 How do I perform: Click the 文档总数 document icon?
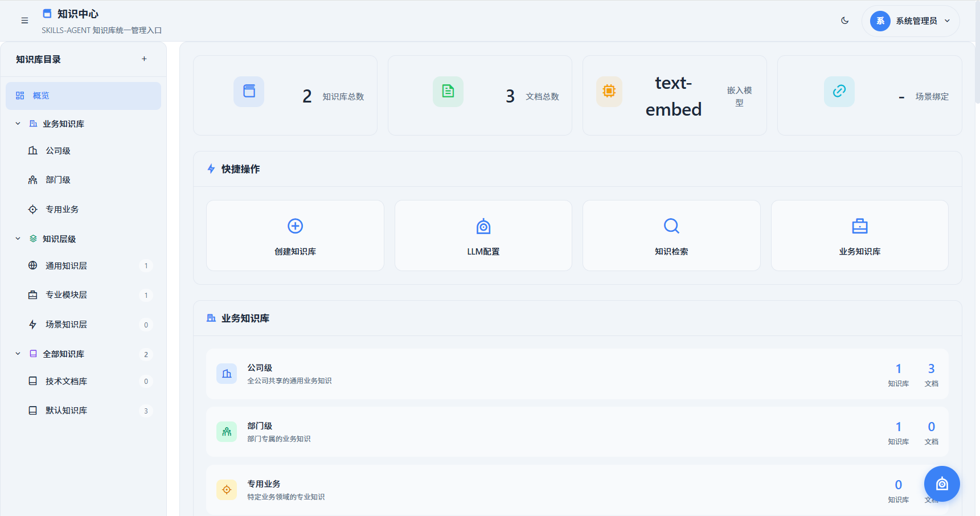point(448,91)
